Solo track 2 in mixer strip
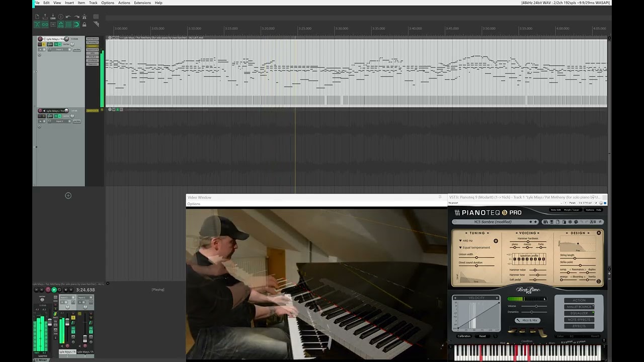 [91, 317]
